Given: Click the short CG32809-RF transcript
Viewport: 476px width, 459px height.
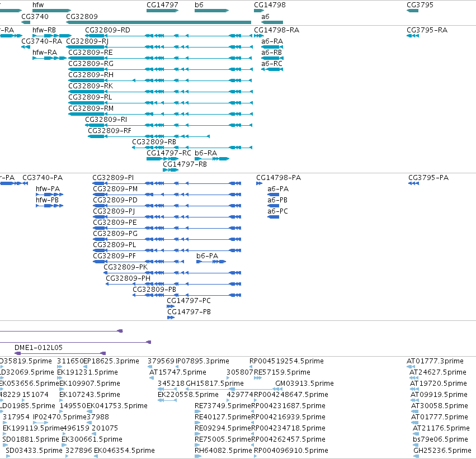Looking at the screenshot, I should click(110, 131).
